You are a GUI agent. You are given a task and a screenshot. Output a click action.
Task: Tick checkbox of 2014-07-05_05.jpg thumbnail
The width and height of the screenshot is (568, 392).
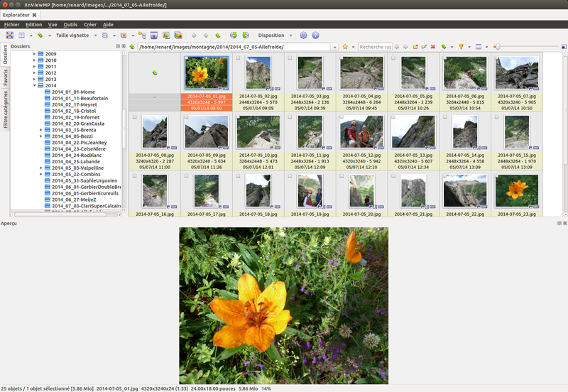[x=393, y=59]
